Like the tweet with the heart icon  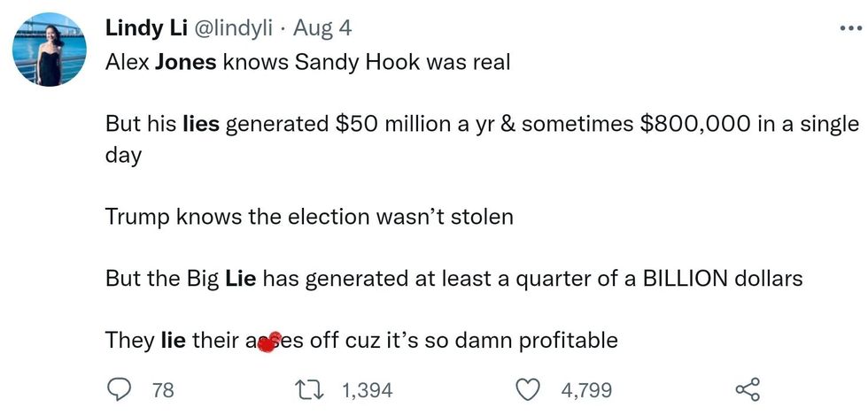coord(529,388)
